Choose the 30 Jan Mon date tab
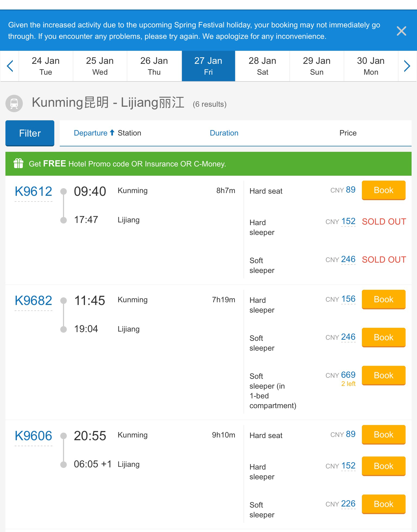This screenshot has width=417, height=532. click(x=371, y=66)
